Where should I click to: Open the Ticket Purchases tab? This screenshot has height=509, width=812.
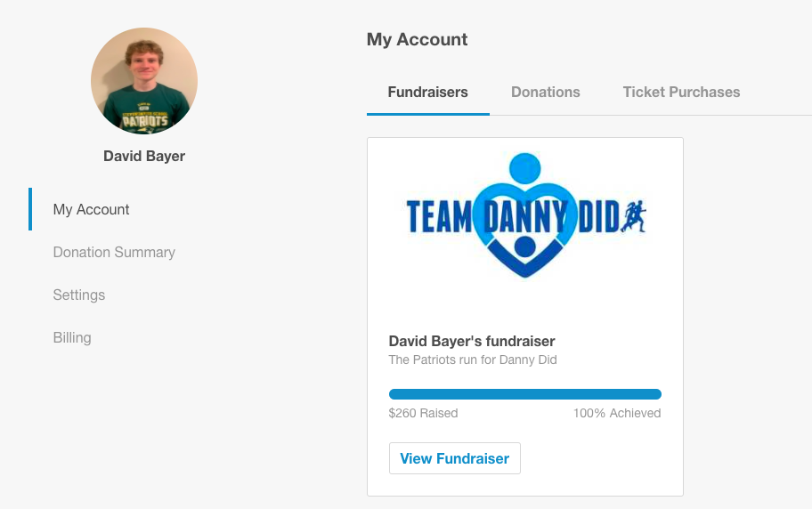[x=681, y=92]
